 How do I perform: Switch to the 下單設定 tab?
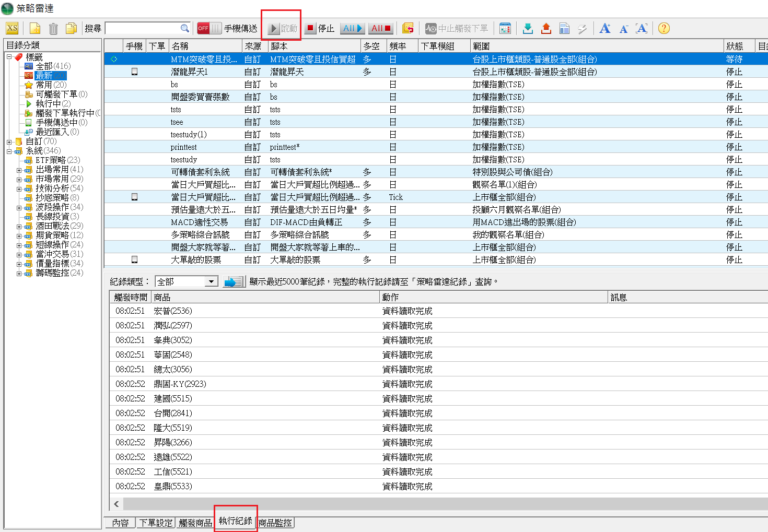156,523
